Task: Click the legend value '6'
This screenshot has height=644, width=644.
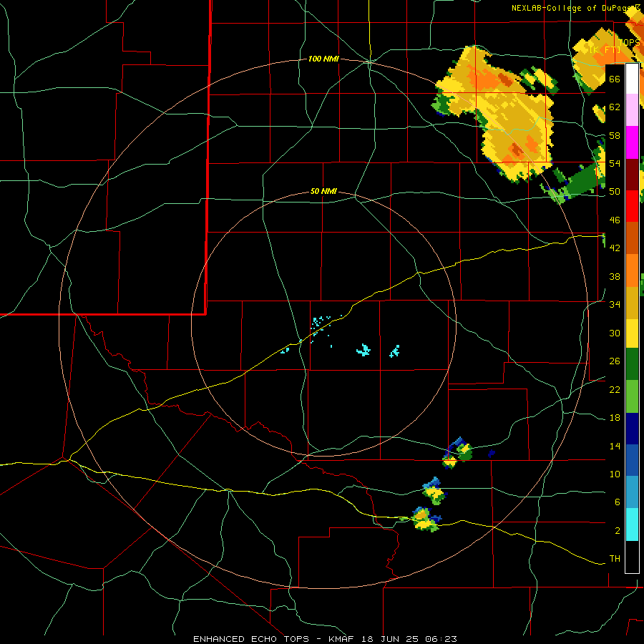Action: (x=618, y=502)
